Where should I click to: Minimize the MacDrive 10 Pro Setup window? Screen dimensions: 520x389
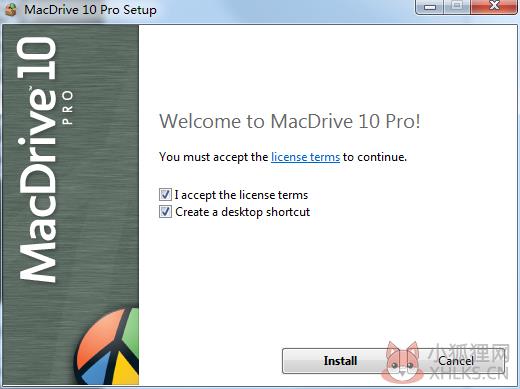[x=430, y=7]
